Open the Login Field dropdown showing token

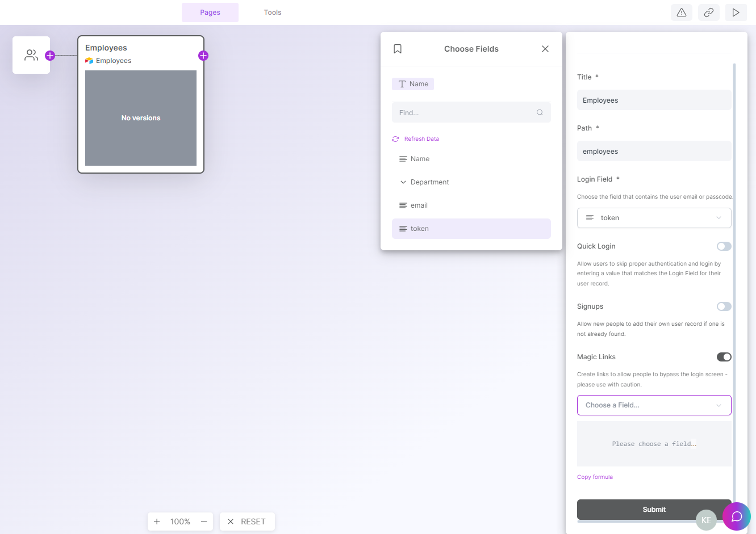click(x=654, y=218)
